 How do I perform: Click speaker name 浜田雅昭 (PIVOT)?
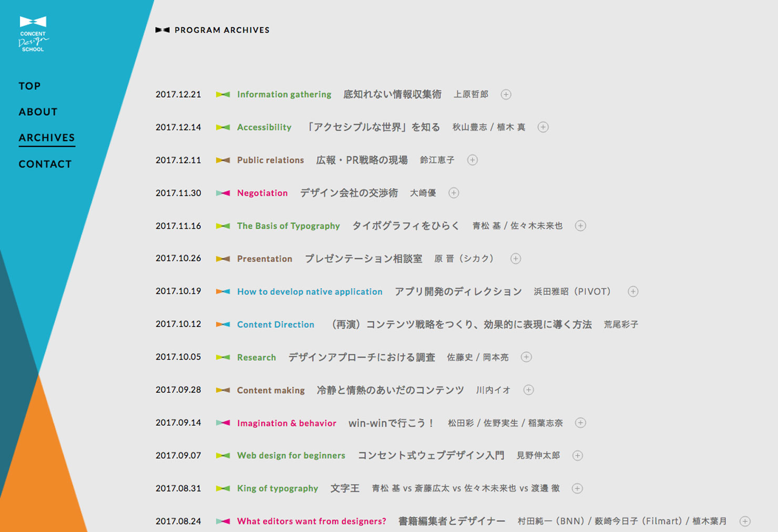point(572,292)
